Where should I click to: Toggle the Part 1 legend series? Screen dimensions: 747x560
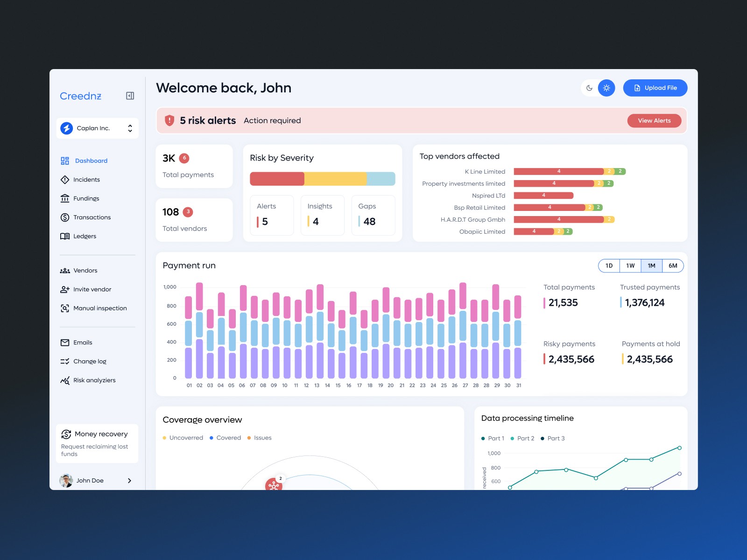click(x=493, y=438)
